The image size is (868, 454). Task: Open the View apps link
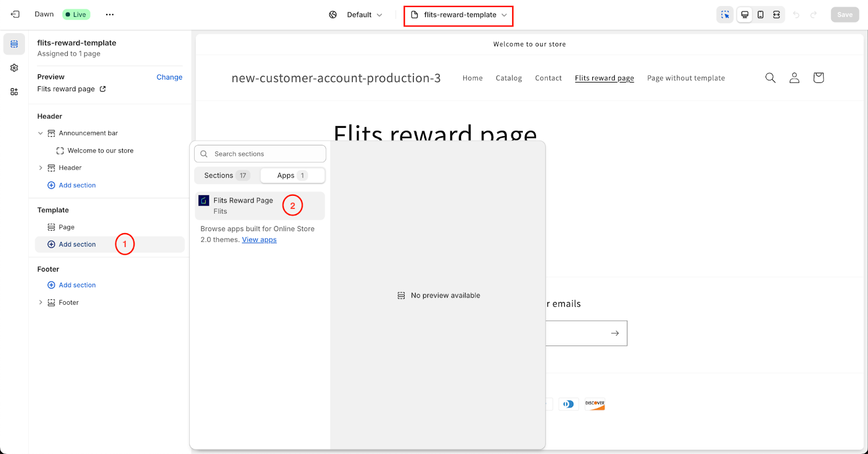[x=259, y=240]
